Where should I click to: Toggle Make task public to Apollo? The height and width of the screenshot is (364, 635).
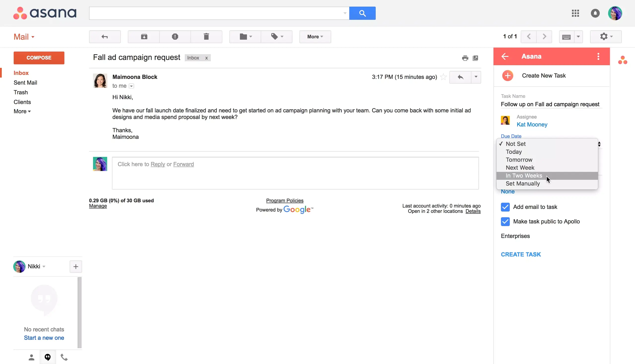505,221
